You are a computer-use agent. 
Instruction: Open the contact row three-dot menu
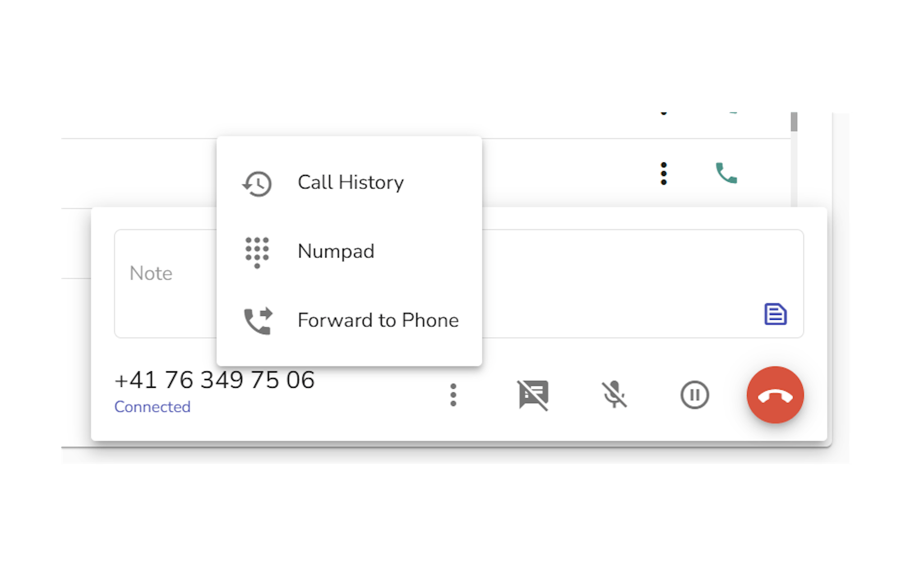(664, 174)
